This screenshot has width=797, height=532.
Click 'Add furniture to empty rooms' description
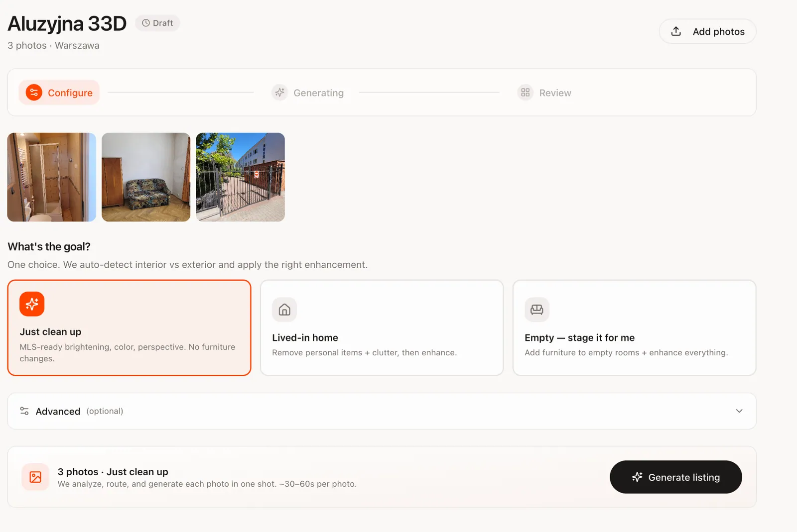click(x=626, y=353)
